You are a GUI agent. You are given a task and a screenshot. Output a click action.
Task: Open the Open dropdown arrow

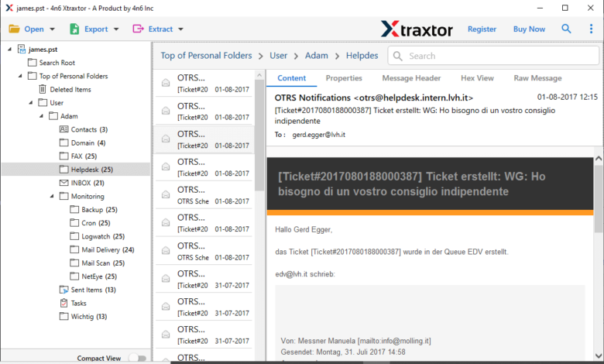53,29
